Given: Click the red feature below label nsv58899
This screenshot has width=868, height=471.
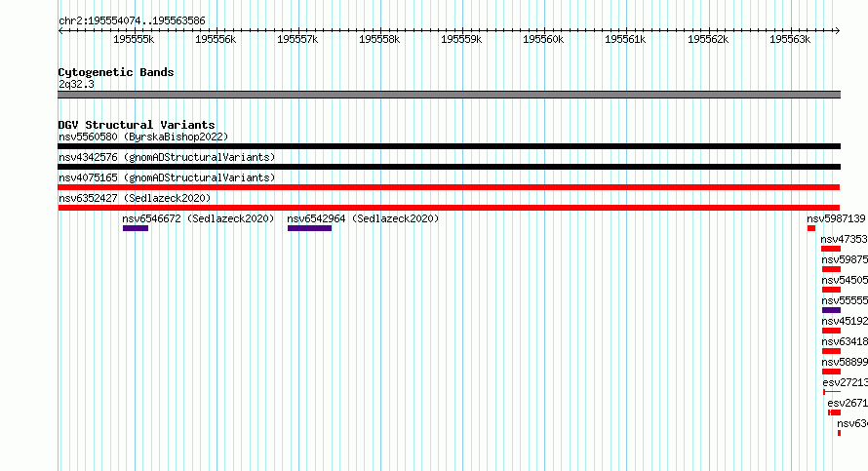Looking at the screenshot, I should tap(832, 372).
